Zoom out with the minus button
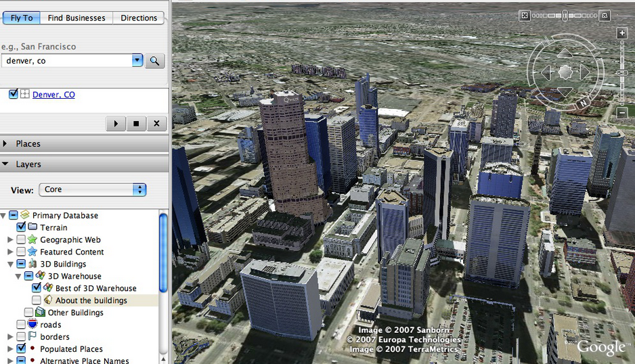Image resolution: width=635 pixels, height=364 pixels. (622, 112)
